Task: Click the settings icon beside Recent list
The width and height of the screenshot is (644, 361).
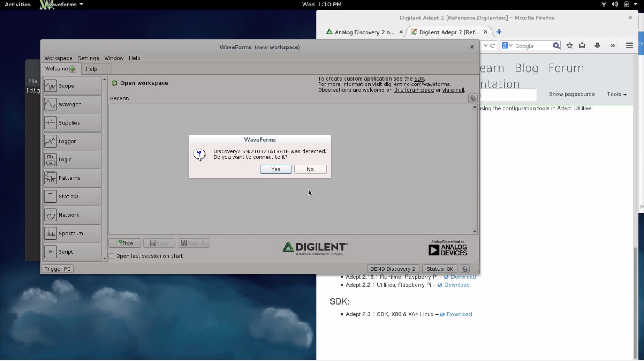Action: (x=473, y=98)
